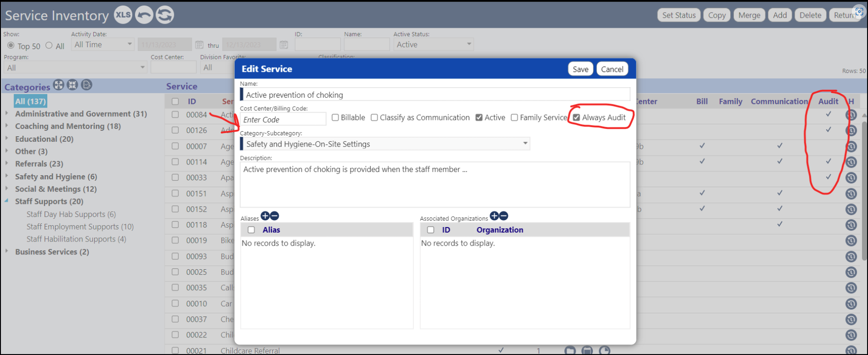This screenshot has height=355, width=868.
Task: Select Staff Employment Supports (10)
Action: [x=80, y=227]
